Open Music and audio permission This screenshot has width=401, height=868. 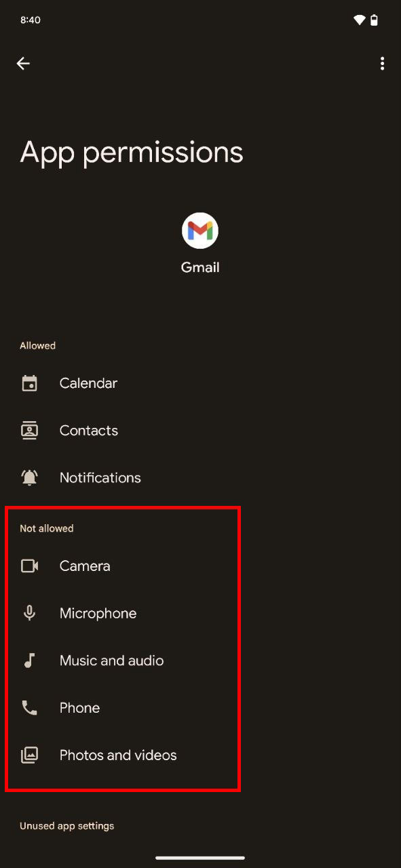[200, 660]
